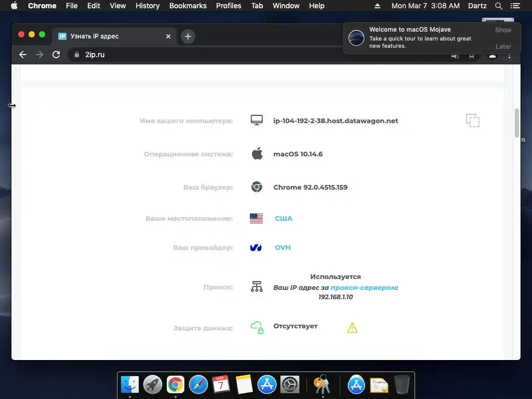Open the Trash in the Dock
The width and height of the screenshot is (532, 399).
pyautogui.click(x=402, y=384)
